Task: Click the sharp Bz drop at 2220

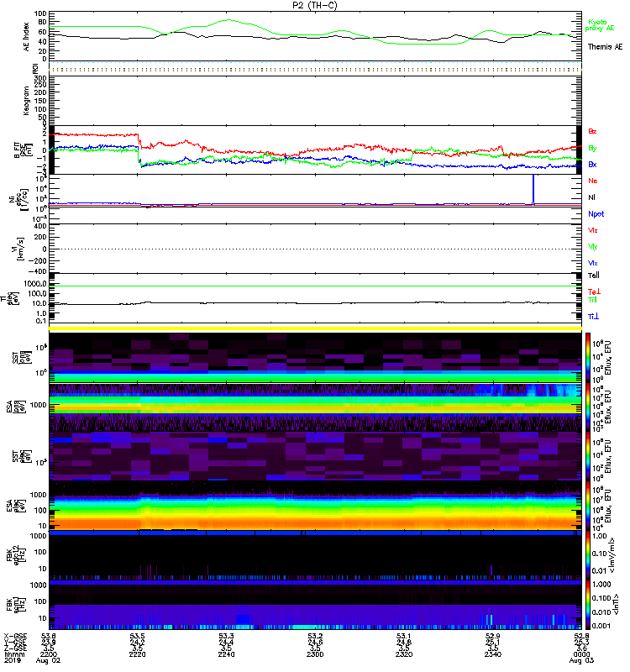Action: (x=139, y=141)
